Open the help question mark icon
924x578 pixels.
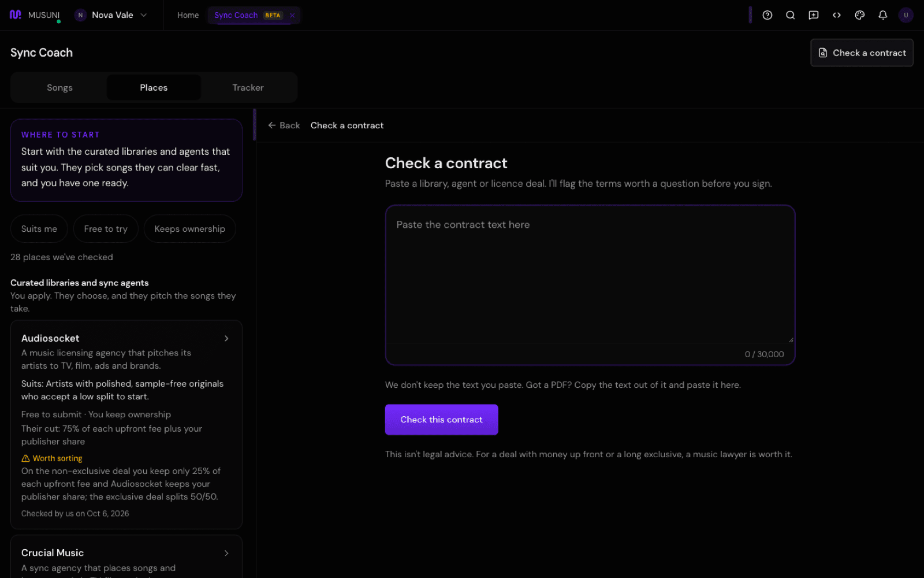767,15
